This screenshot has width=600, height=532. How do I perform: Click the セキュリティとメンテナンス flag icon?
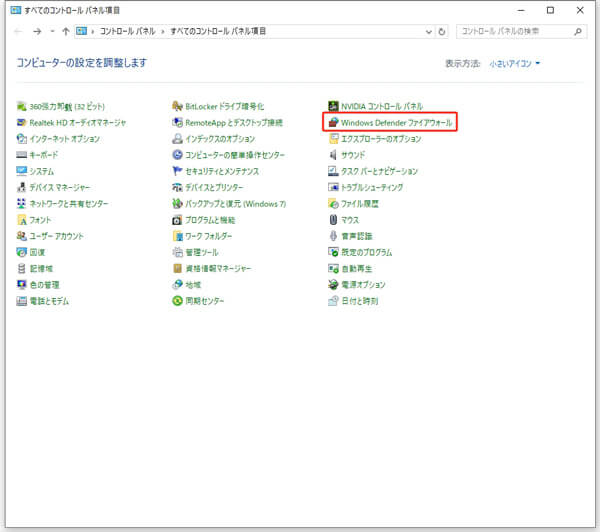click(177, 171)
